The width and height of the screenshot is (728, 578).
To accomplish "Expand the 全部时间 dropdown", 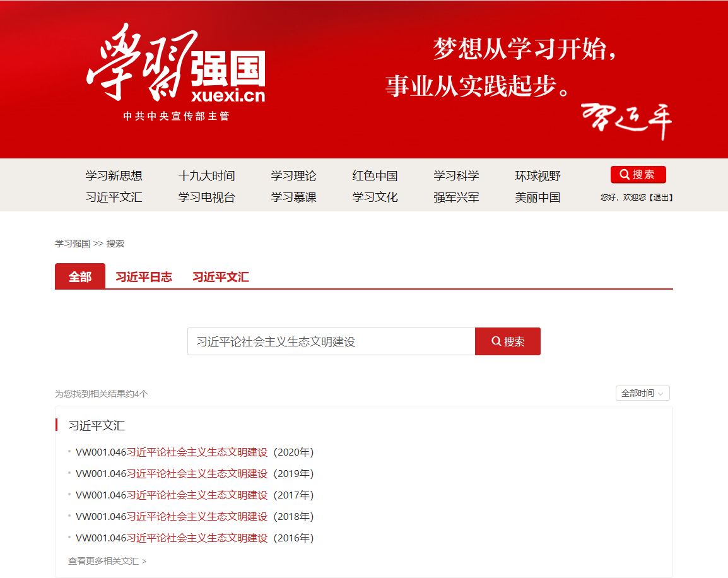I will tap(643, 393).
